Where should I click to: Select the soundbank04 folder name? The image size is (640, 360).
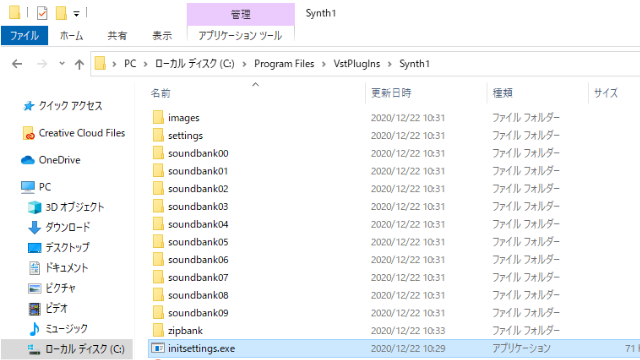point(198,224)
